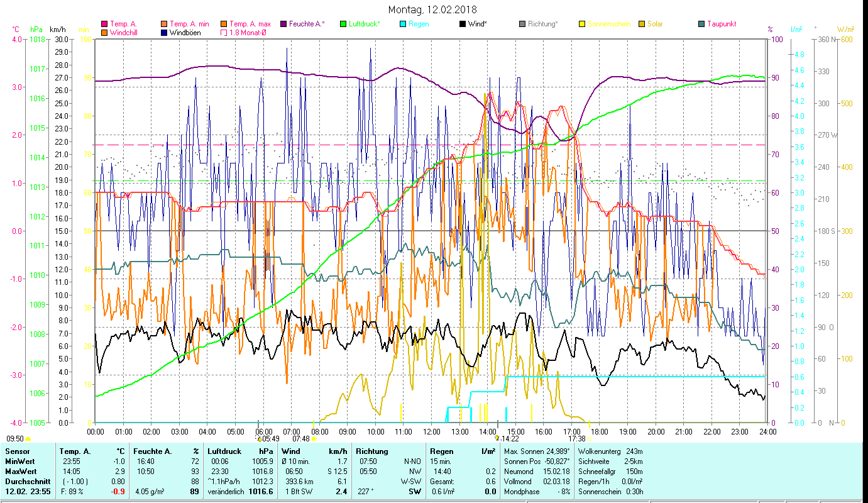Click the cyan 'l/m²' axis unit label
Screen dimensions: 868x503
(796, 30)
